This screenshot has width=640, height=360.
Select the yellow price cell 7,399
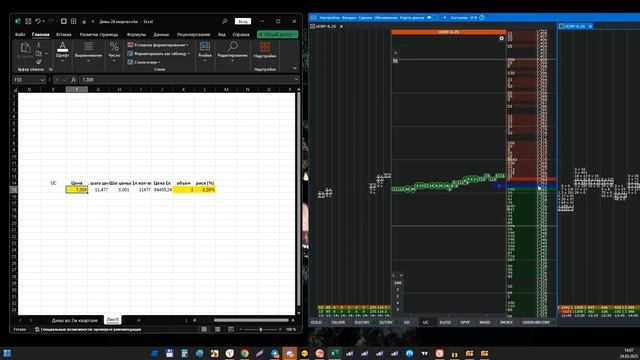click(77, 190)
